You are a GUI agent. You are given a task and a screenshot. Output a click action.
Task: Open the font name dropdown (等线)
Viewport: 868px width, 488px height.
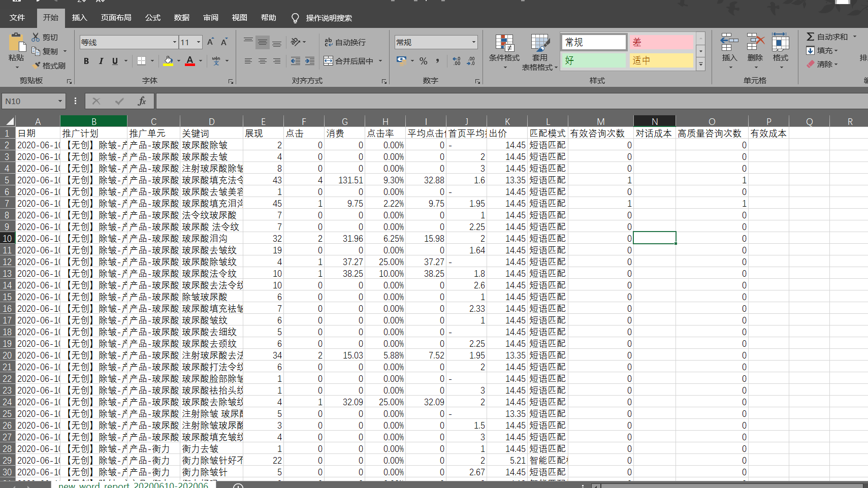(175, 42)
